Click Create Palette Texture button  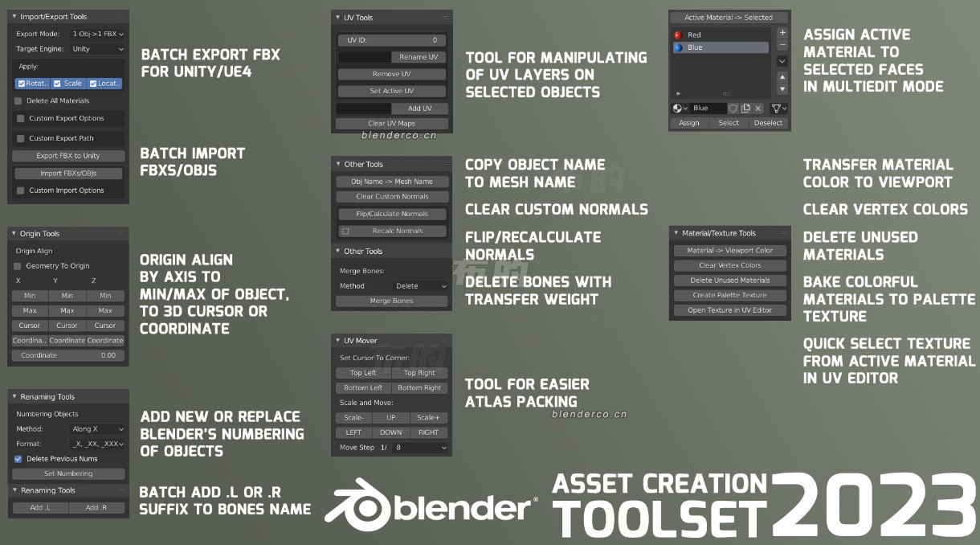730,295
